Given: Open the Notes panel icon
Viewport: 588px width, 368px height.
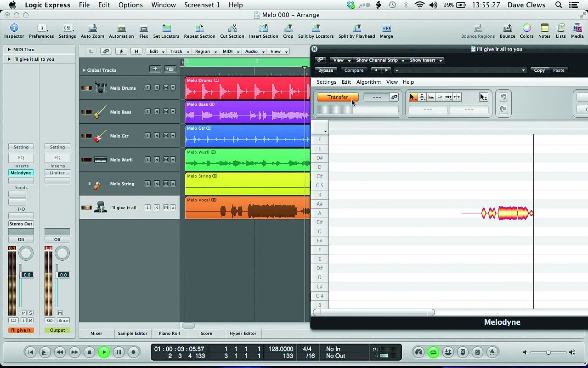Looking at the screenshot, I should coord(544,29).
